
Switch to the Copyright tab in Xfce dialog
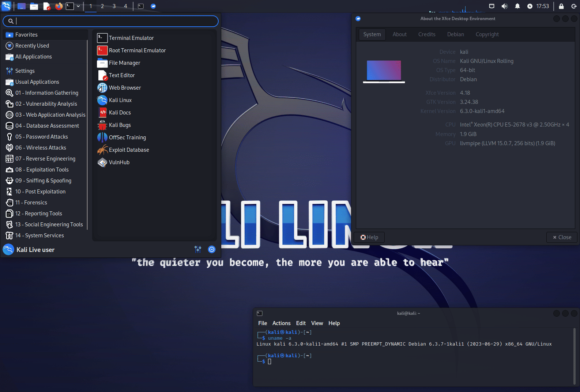coord(487,34)
